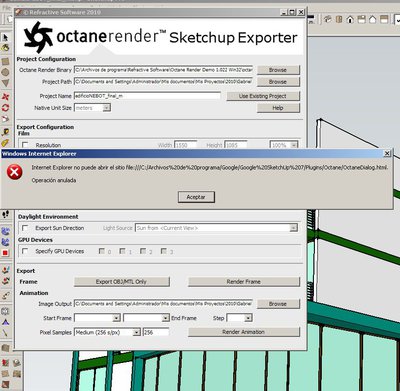The height and width of the screenshot is (391, 400).
Task: Enable the Resolution checkbox
Action: pos(25,145)
